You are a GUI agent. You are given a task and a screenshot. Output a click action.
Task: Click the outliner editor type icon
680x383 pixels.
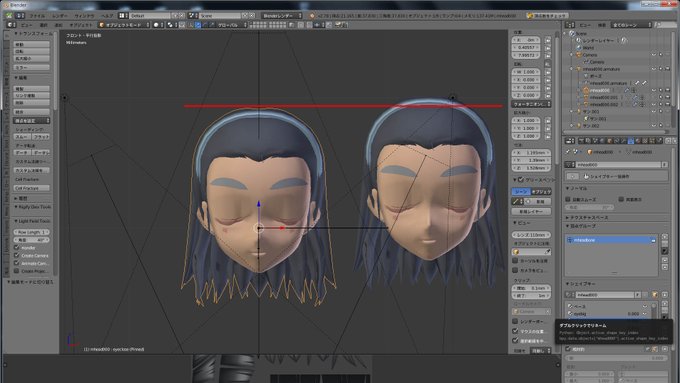pos(570,25)
